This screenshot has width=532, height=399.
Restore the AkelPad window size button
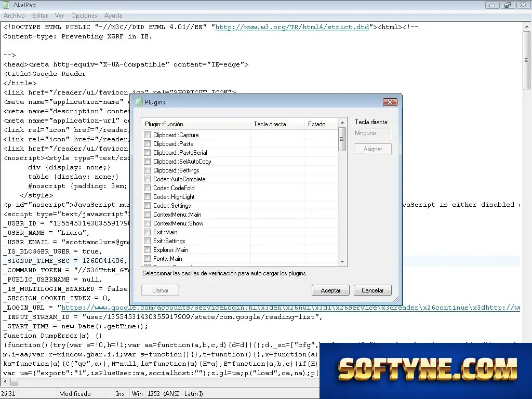[x=508, y=5]
